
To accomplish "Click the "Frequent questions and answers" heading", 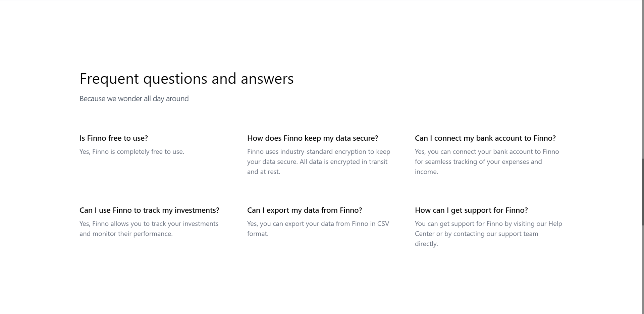I will pyautogui.click(x=186, y=79).
